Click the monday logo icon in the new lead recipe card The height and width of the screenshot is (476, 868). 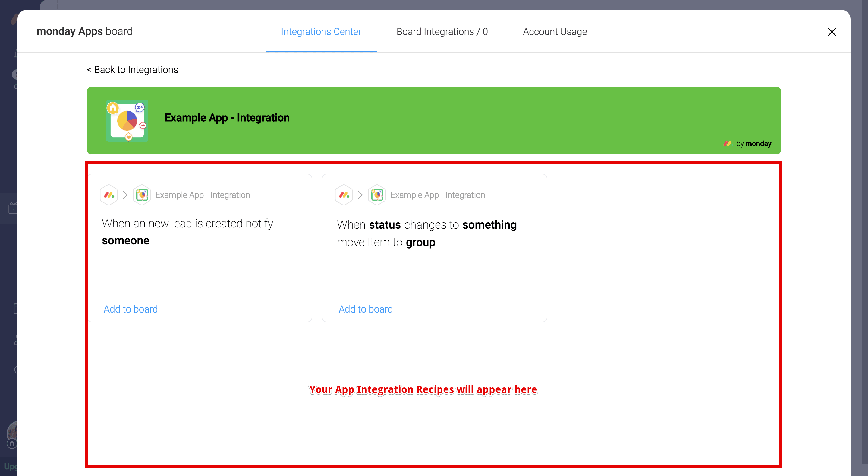(108, 195)
